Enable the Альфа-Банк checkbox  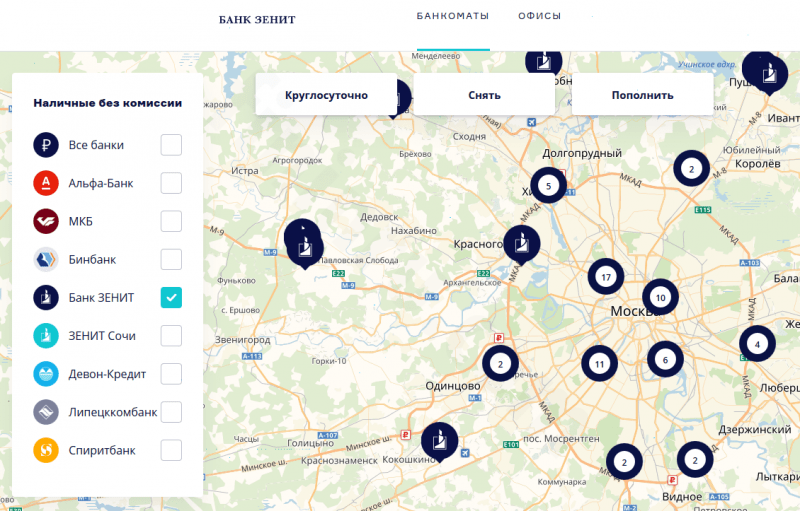[171, 183]
